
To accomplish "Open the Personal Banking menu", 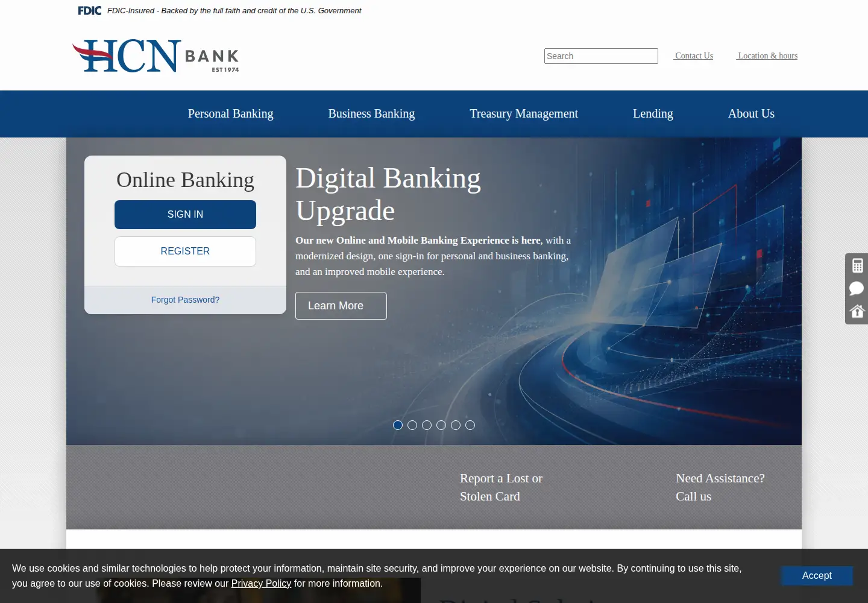I will click(x=230, y=113).
